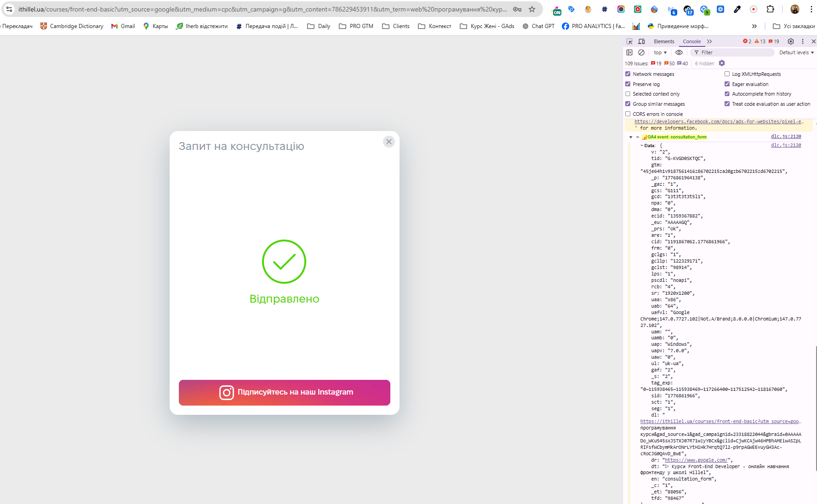Image resolution: width=817 pixels, height=504 pixels.
Task: Enable CORS errors in console
Action: (628, 114)
